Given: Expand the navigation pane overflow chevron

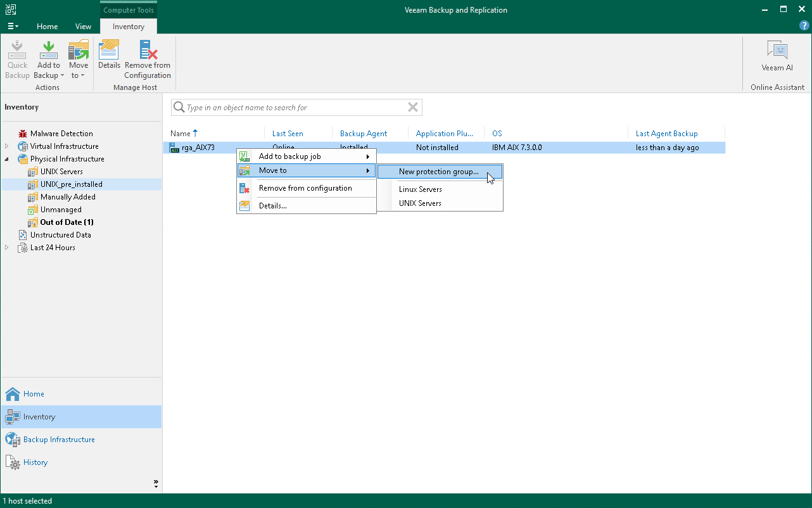Looking at the screenshot, I should [156, 483].
